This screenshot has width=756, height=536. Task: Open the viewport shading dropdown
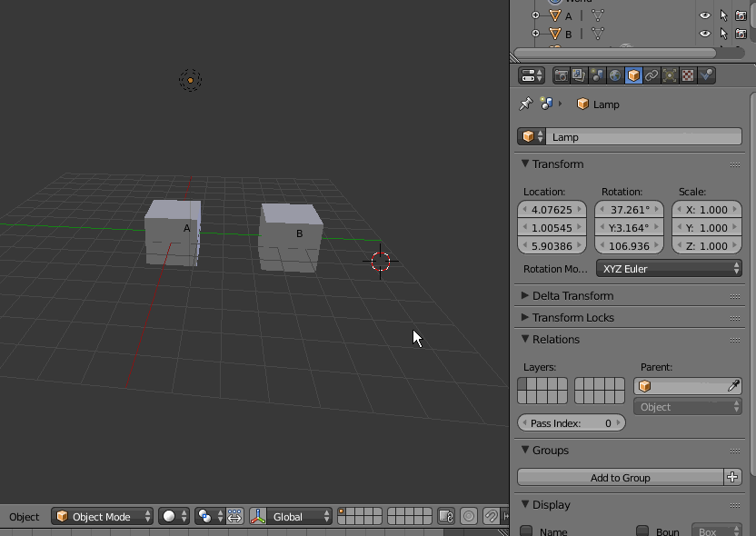point(174,516)
